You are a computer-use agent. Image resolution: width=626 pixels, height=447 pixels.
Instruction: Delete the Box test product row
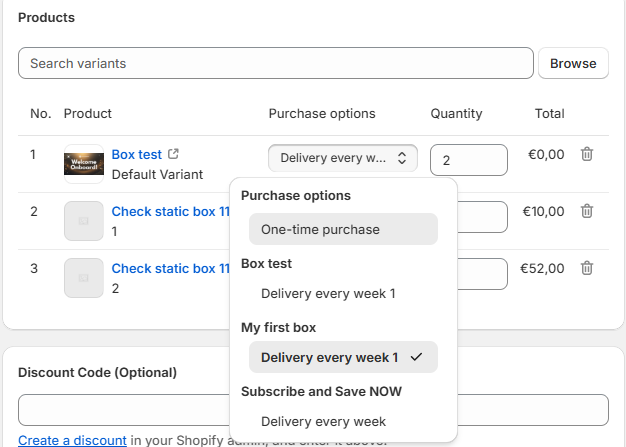[x=587, y=155]
